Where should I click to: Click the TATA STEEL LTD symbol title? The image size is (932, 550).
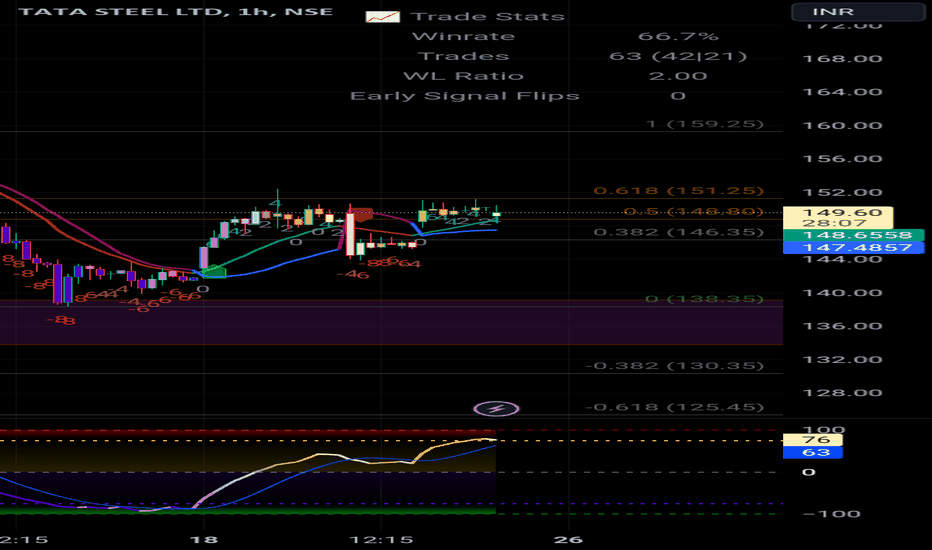tap(176, 11)
